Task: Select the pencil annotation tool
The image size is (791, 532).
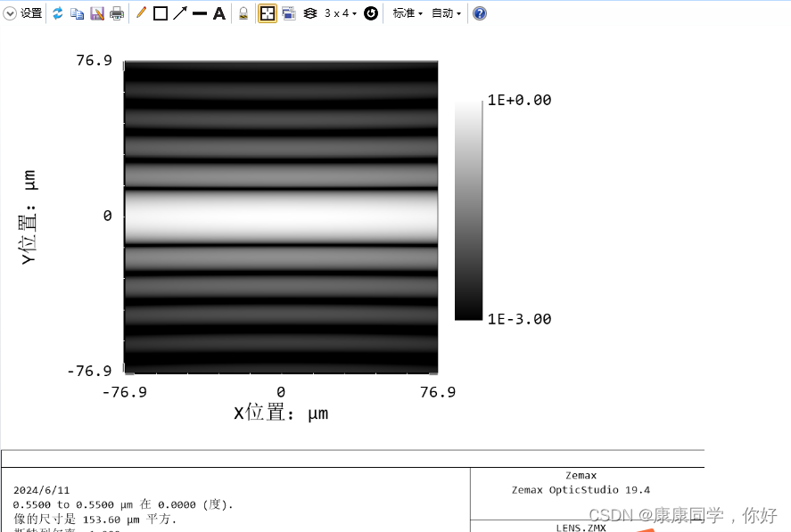Action: pyautogui.click(x=141, y=13)
